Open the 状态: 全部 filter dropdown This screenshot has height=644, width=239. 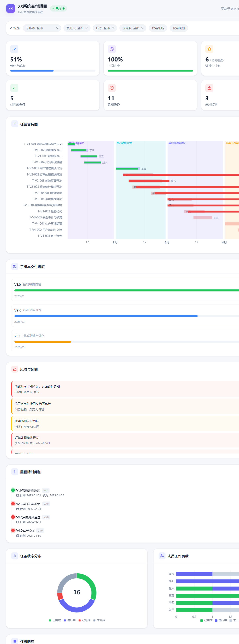[105, 28]
